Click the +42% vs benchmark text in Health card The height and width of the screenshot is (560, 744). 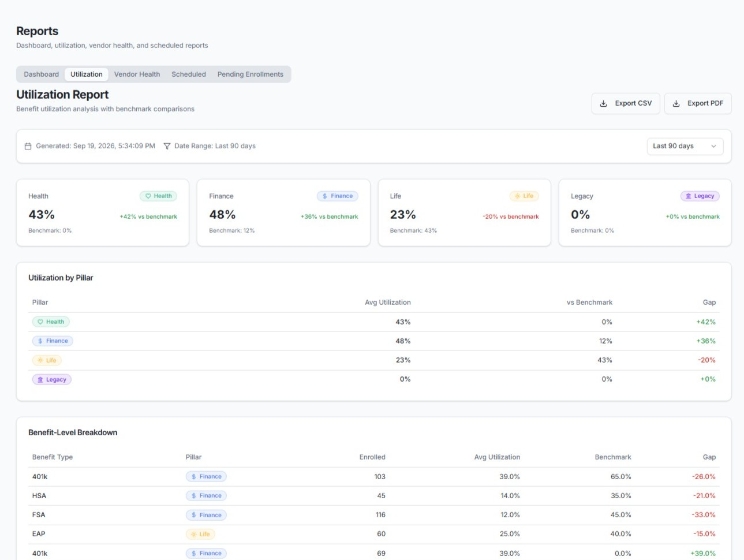pos(148,217)
